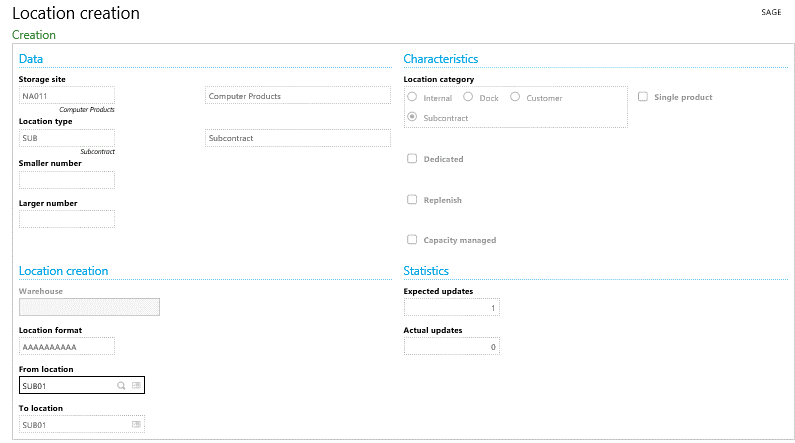Image resolution: width=795 pixels, height=443 pixels.
Task: Toggle the Replenish checkbox
Action: (x=412, y=200)
